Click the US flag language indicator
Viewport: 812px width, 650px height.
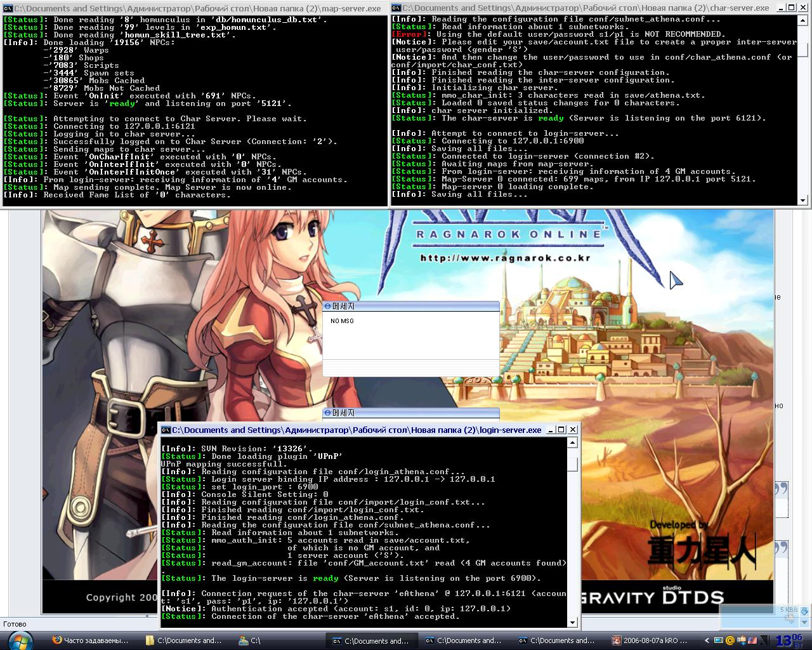pyautogui.click(x=752, y=640)
